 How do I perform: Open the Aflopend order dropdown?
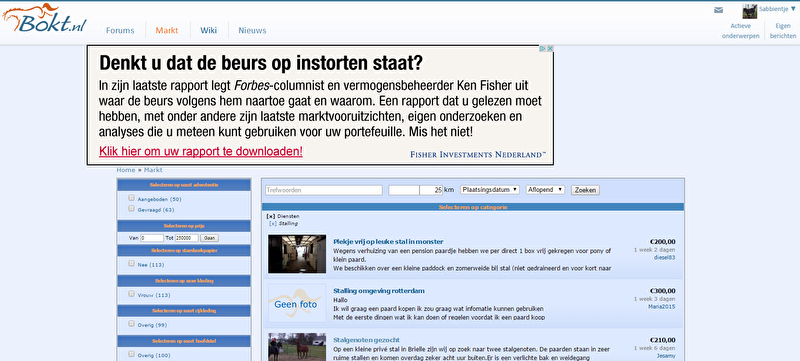click(545, 189)
